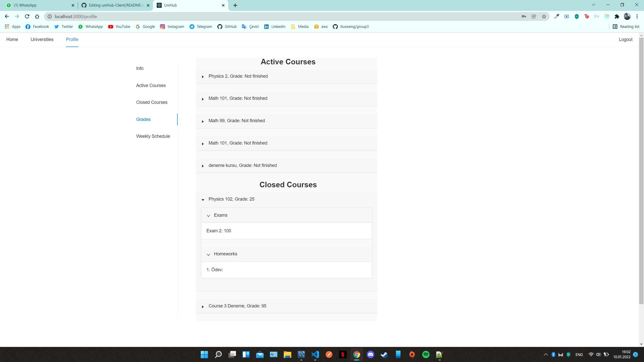
Task: Open Discord from the taskbar
Action: [370, 354]
